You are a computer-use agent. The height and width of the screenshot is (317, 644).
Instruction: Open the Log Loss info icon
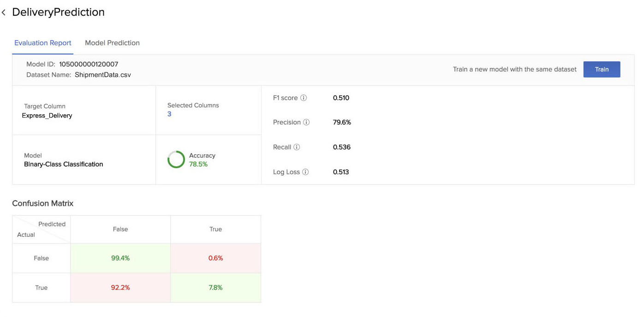tap(304, 172)
